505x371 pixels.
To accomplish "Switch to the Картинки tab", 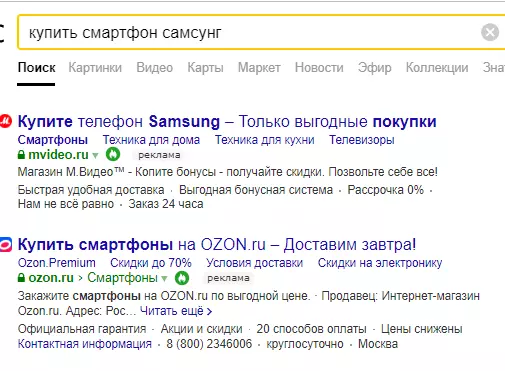I will (95, 68).
